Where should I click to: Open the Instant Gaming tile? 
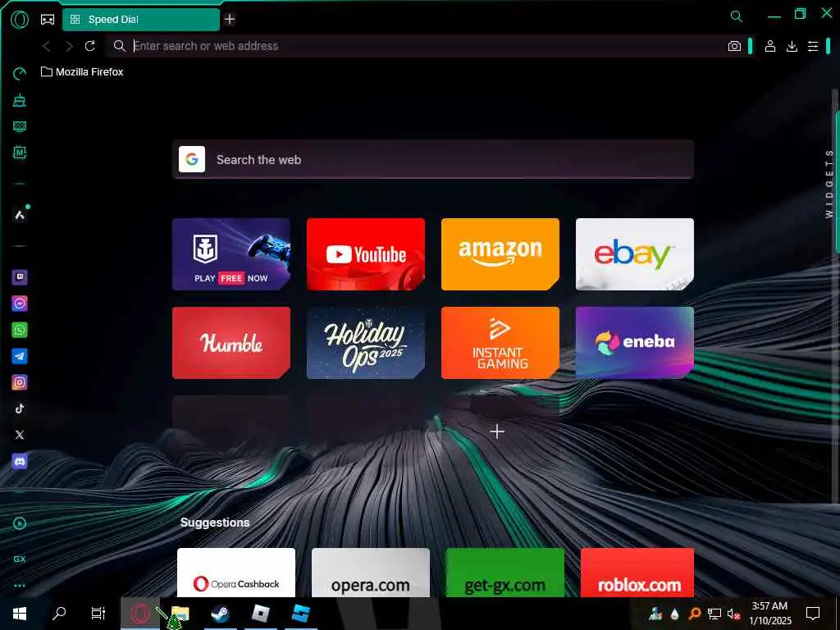(500, 343)
